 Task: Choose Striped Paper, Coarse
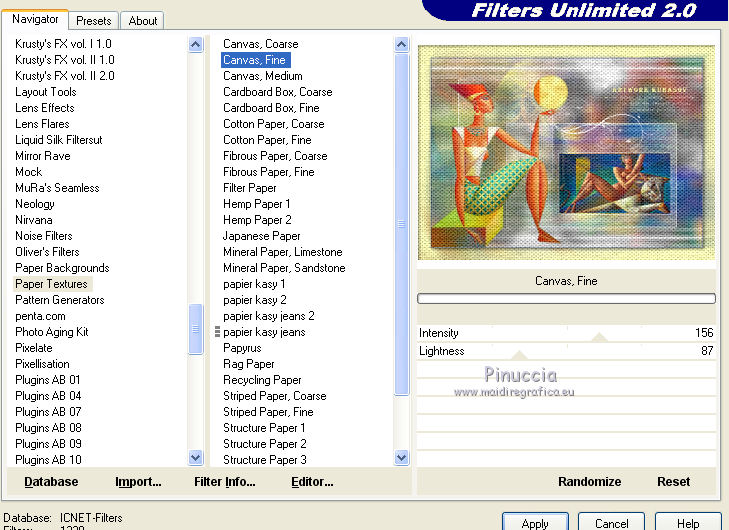point(274,396)
